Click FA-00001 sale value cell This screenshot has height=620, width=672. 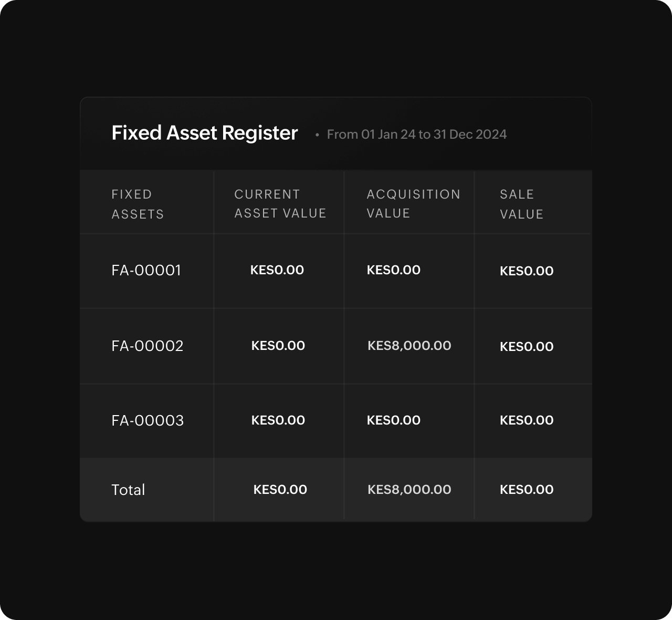point(526,271)
